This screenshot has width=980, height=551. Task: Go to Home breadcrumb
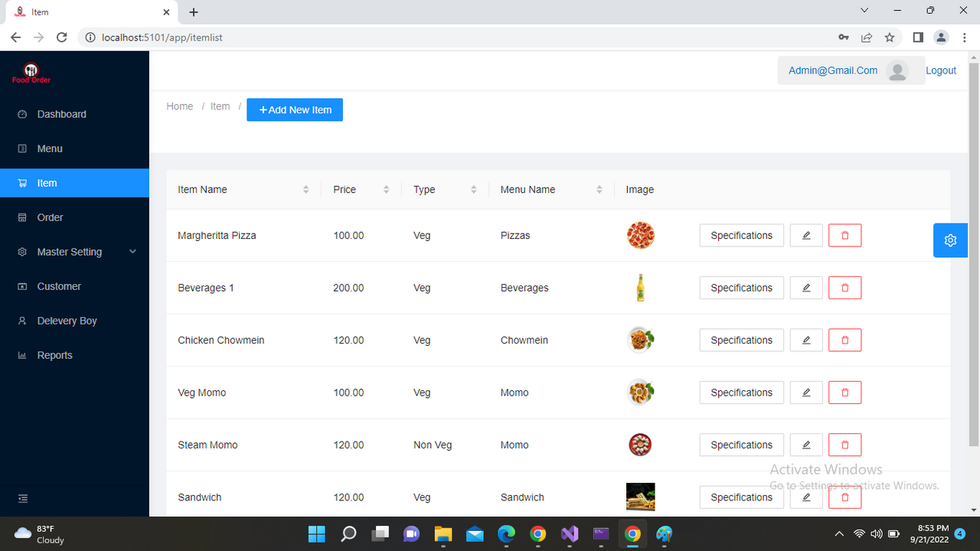click(180, 106)
